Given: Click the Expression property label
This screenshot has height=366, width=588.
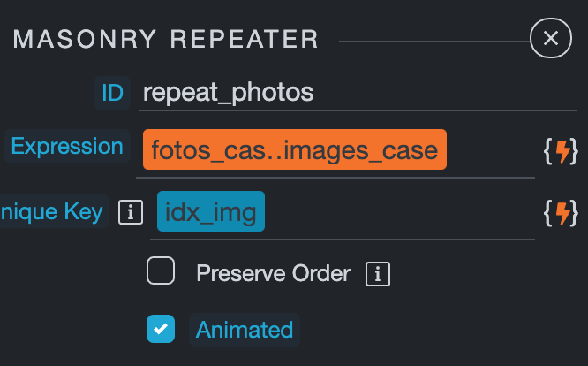Looking at the screenshot, I should [67, 147].
